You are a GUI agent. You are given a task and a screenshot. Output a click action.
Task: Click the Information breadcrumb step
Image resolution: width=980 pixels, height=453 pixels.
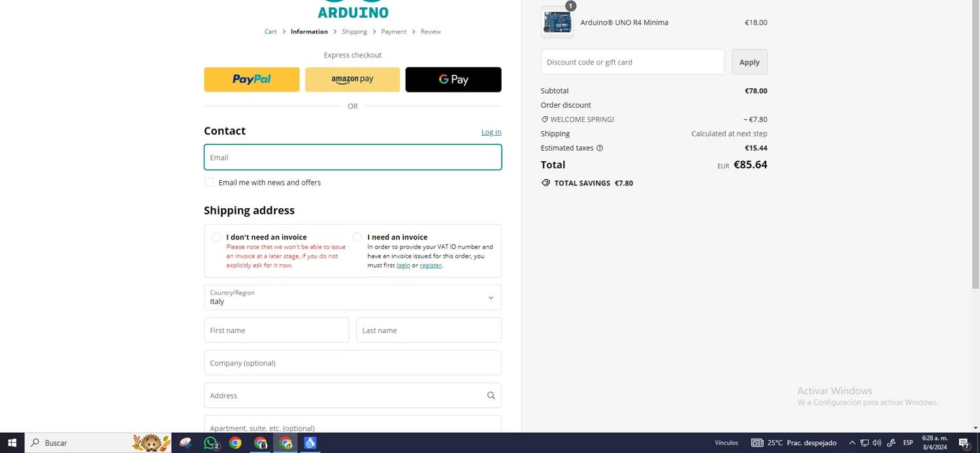coord(309,31)
